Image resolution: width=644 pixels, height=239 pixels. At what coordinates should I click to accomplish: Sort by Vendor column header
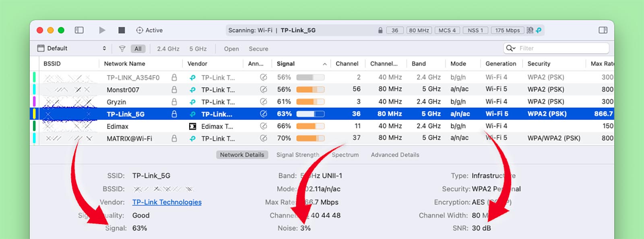197,63
